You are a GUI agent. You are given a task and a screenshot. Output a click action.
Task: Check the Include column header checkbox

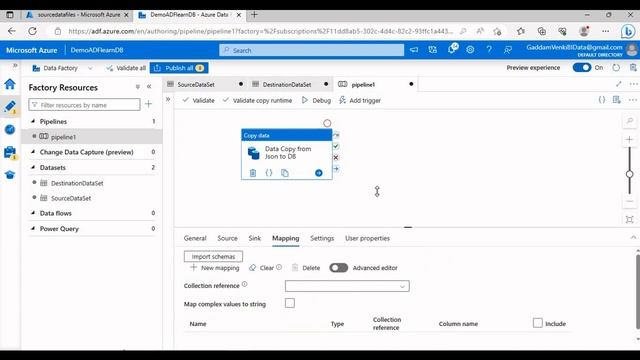click(538, 323)
